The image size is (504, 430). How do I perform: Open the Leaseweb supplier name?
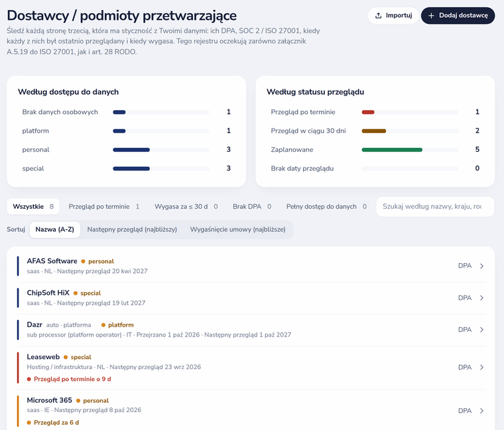[x=43, y=356]
